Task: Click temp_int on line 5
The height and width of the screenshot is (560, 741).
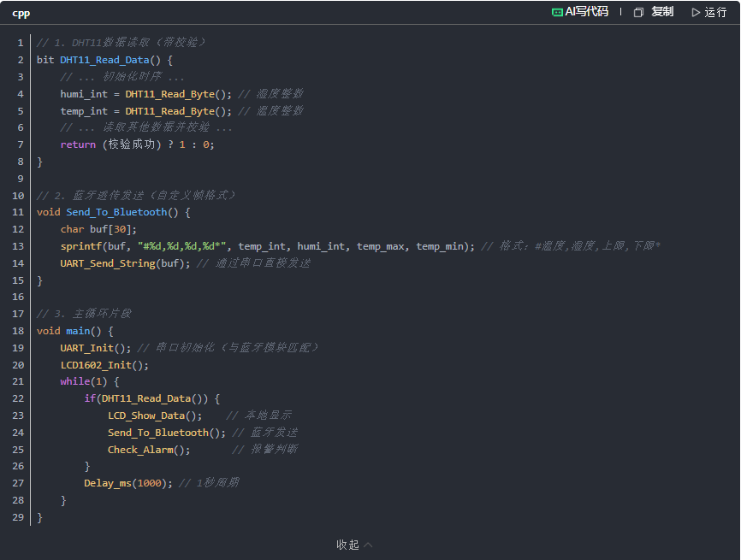Action: point(84,111)
